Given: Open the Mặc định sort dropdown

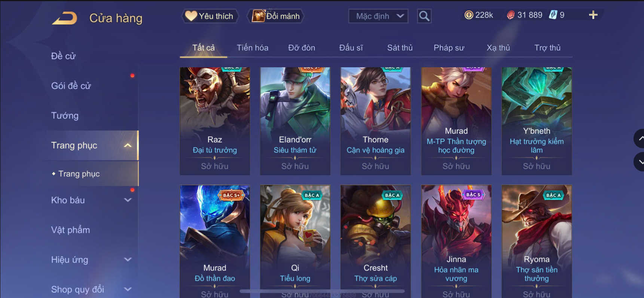Looking at the screenshot, I should (x=378, y=16).
